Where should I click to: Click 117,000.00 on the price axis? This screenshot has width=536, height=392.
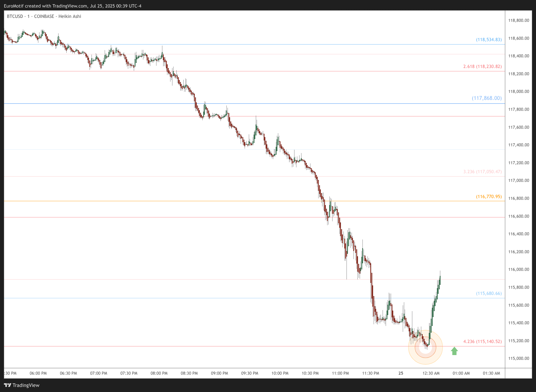coord(519,180)
